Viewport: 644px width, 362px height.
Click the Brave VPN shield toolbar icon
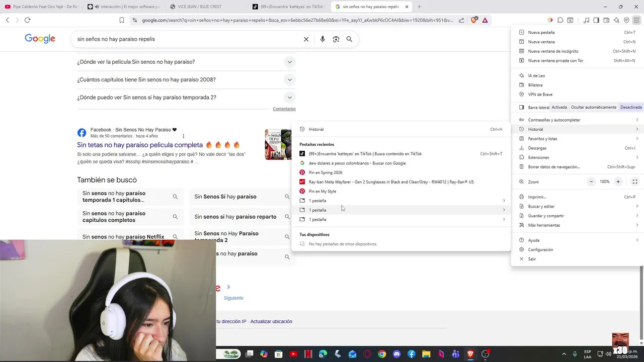(626, 20)
